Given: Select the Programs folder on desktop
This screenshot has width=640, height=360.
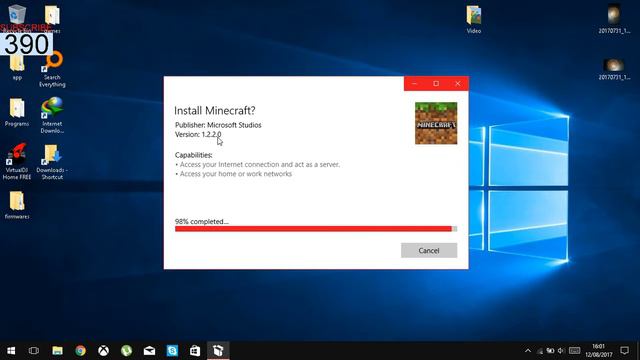Looking at the screenshot, I should tap(17, 112).
